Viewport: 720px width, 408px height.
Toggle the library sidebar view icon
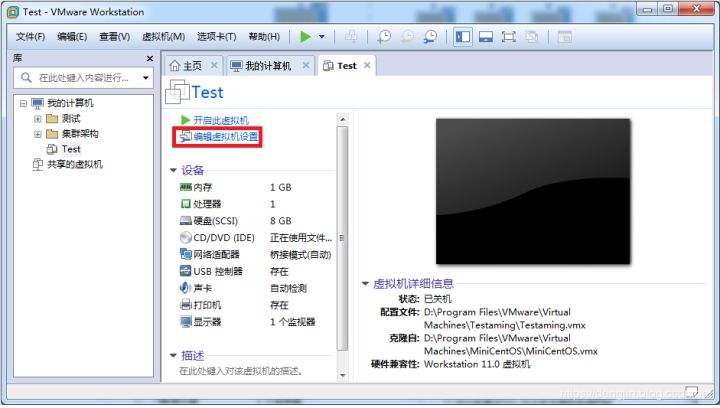point(463,37)
